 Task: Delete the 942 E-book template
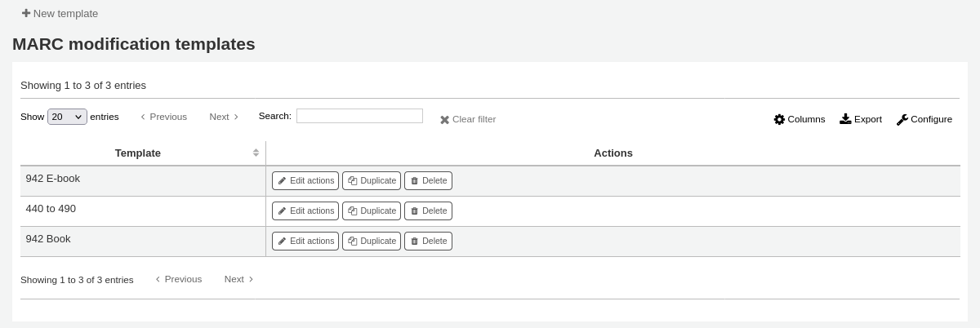(428, 180)
